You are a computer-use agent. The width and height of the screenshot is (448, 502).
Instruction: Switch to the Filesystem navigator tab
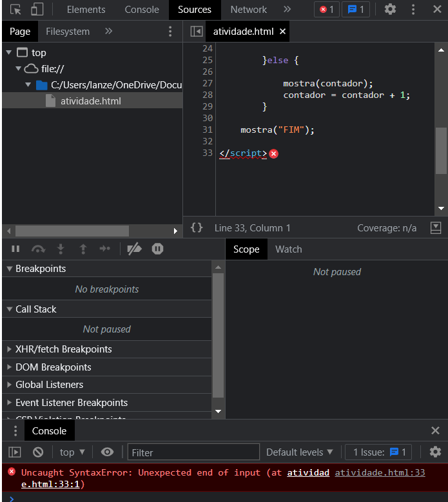(x=68, y=32)
